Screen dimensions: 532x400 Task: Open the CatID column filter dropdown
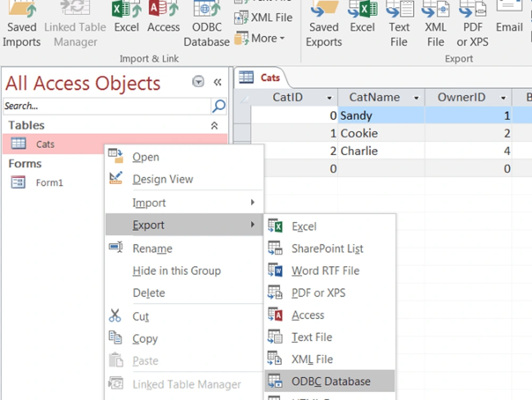pos(328,97)
